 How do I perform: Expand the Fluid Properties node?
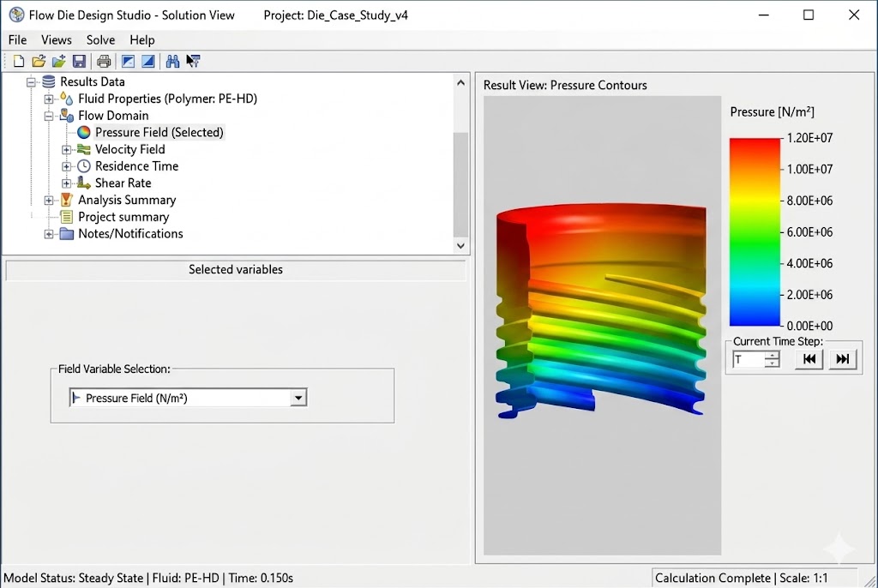pyautogui.click(x=49, y=99)
